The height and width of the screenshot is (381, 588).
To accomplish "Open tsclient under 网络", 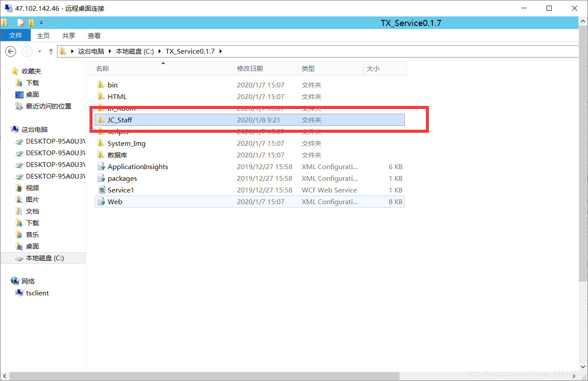I will point(37,293).
